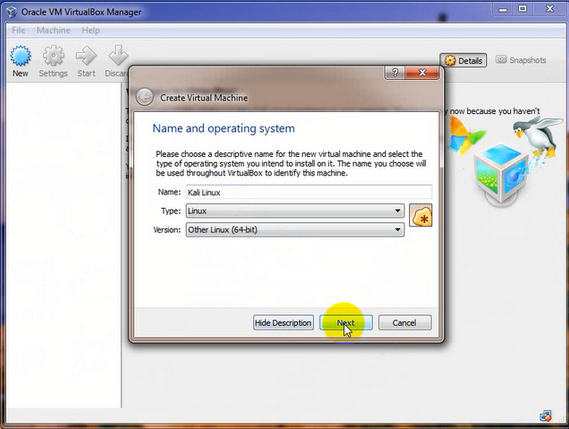Click the Linux OS type icon beside Type
Screen dimensions: 569x429
(x=421, y=215)
